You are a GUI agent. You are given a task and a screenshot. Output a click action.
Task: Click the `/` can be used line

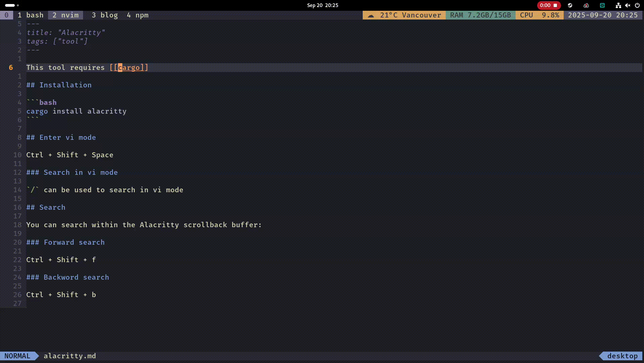(105, 190)
